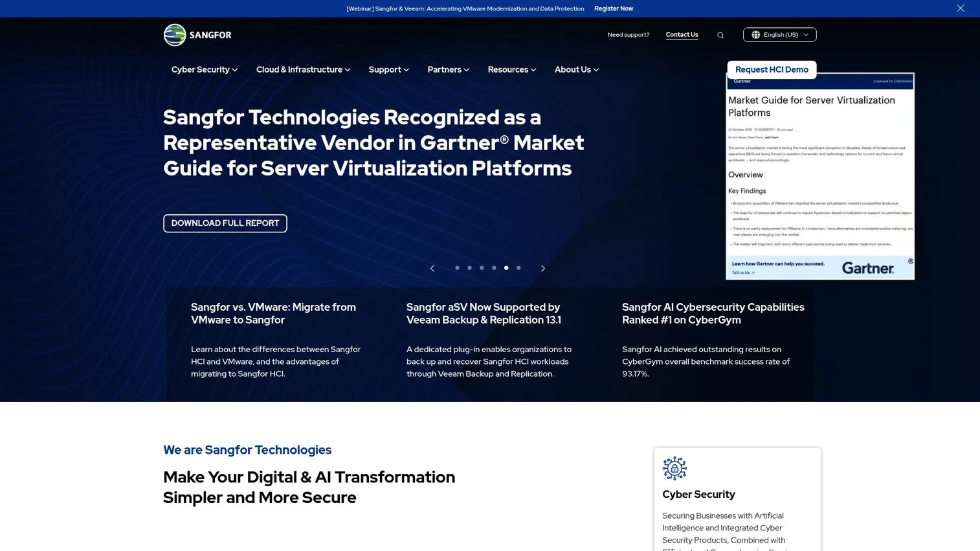Close the Gartner ad overlay icon

pyautogui.click(x=911, y=262)
